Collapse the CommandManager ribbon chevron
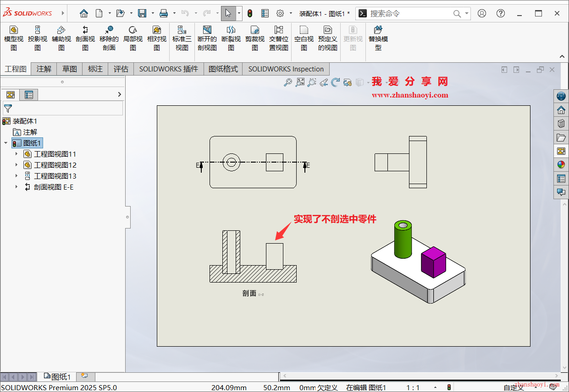Viewport: 569px width, 392px height. 563,56
